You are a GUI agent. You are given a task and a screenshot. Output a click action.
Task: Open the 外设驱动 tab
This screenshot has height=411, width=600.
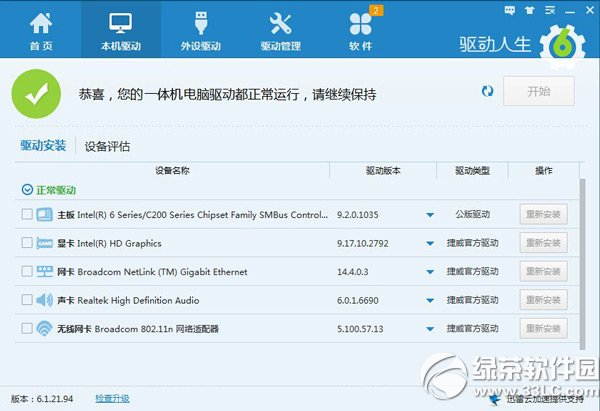(201, 31)
